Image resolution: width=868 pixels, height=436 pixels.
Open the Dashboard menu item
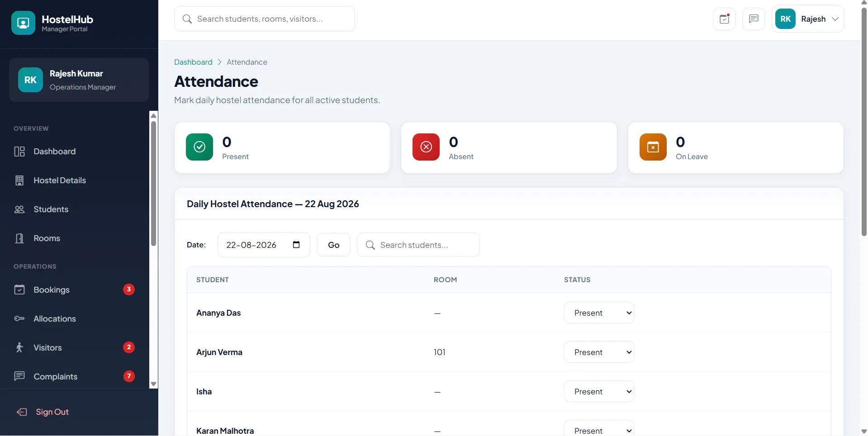click(75, 152)
